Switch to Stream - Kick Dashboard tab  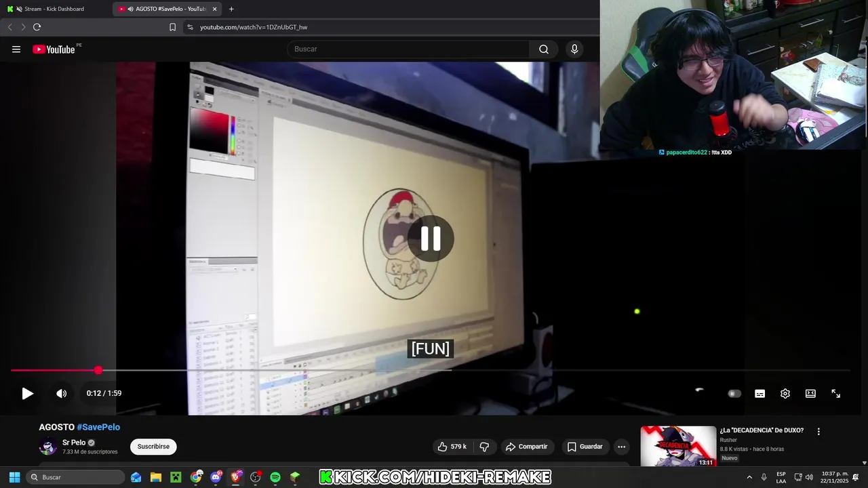[x=54, y=9]
